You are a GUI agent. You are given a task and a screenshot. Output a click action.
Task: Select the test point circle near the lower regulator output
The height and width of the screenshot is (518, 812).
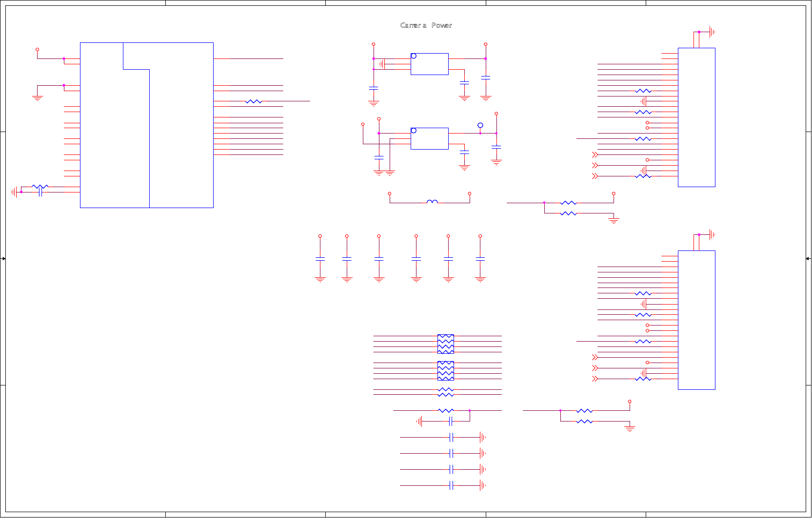[x=480, y=126]
